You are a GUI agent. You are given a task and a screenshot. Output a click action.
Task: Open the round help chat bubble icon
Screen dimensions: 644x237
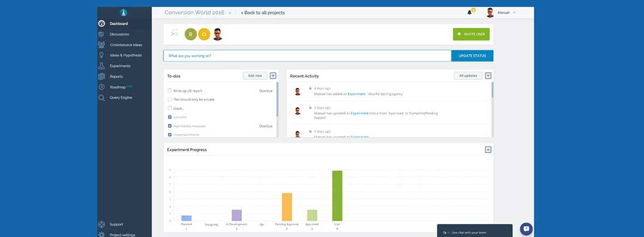point(526,229)
